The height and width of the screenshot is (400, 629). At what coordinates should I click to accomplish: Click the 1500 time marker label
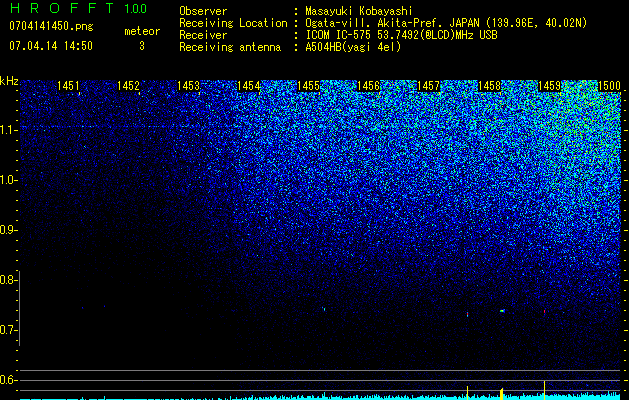tap(609, 86)
